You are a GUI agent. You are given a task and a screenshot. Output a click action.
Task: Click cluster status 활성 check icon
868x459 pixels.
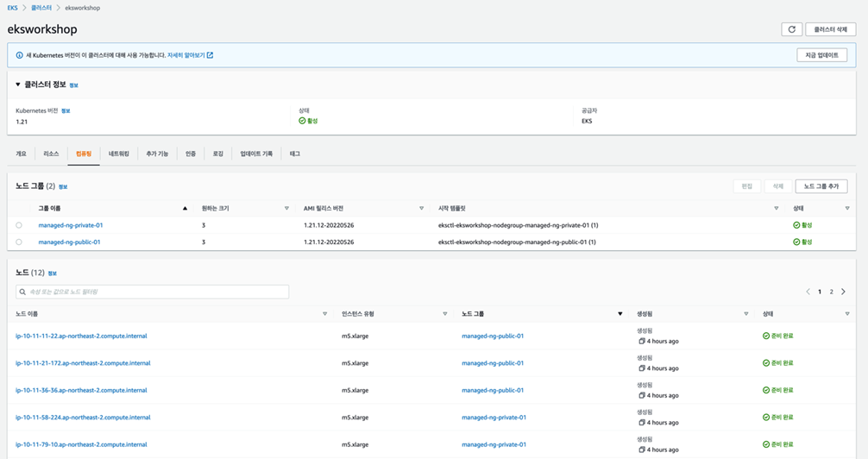click(302, 121)
